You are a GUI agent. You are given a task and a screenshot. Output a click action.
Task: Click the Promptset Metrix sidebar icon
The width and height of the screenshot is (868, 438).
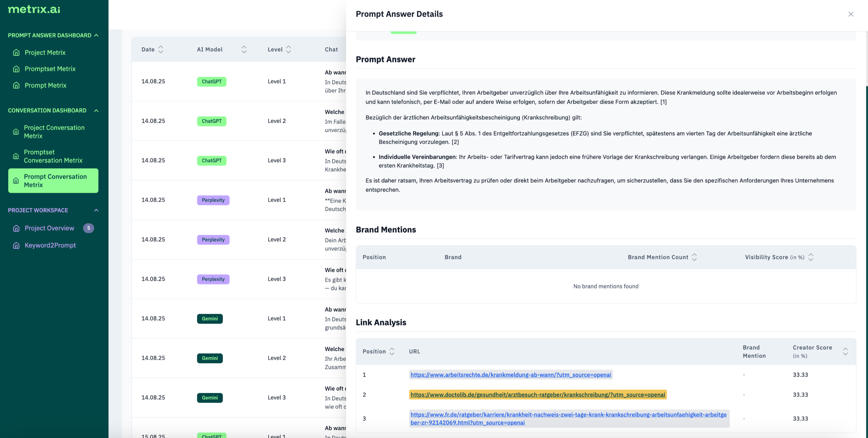click(x=16, y=69)
